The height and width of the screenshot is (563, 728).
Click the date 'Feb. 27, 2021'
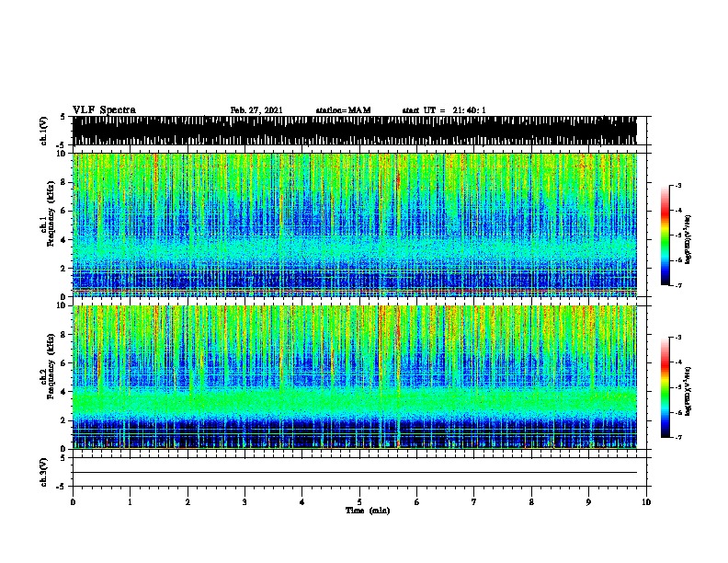pyautogui.click(x=256, y=110)
